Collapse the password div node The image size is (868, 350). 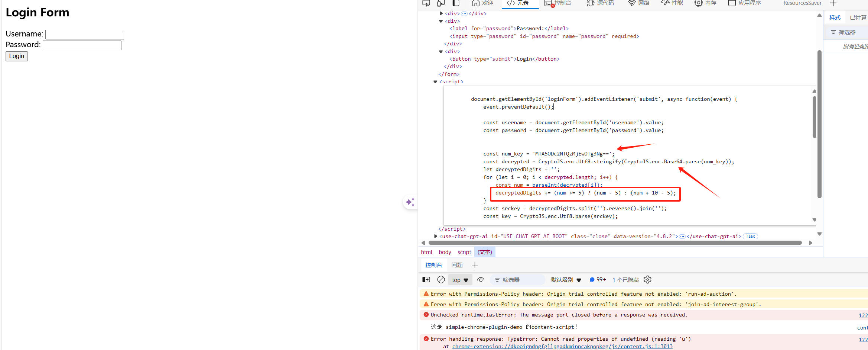[441, 21]
